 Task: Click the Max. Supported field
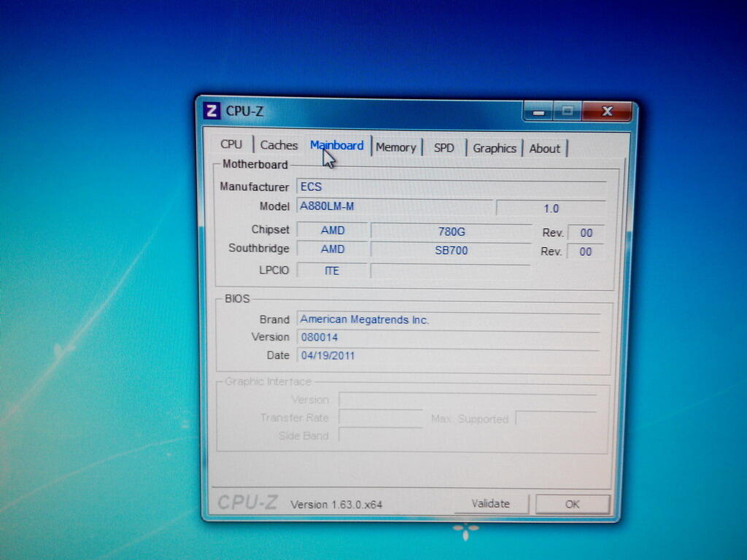click(556, 419)
